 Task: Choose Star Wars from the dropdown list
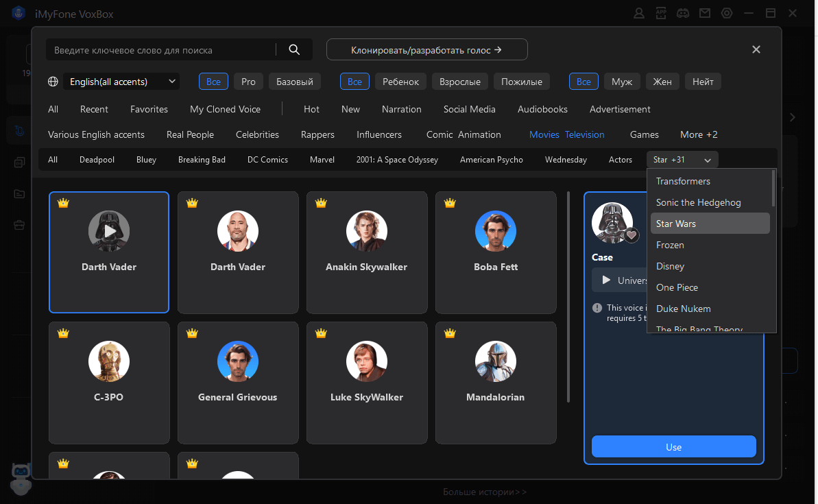710,224
